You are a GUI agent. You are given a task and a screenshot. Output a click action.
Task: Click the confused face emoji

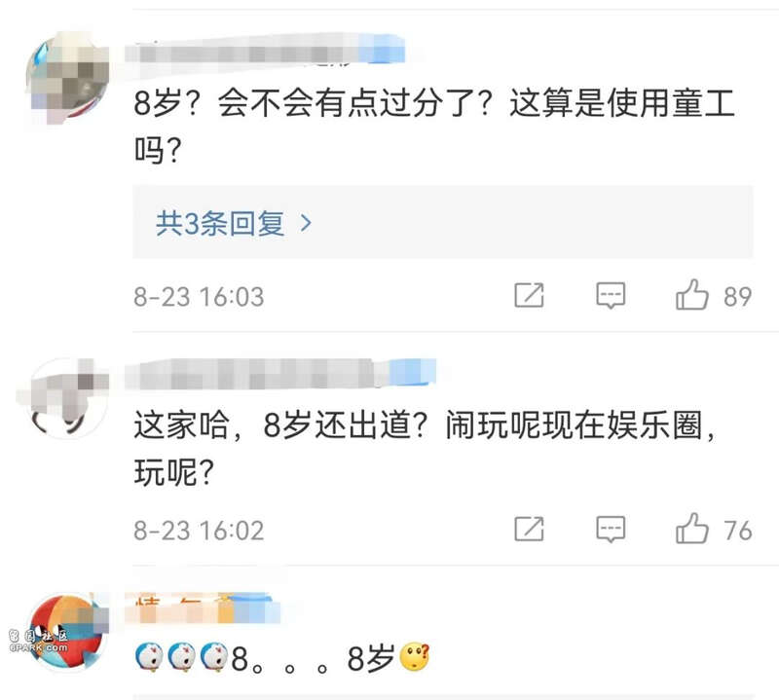click(415, 657)
